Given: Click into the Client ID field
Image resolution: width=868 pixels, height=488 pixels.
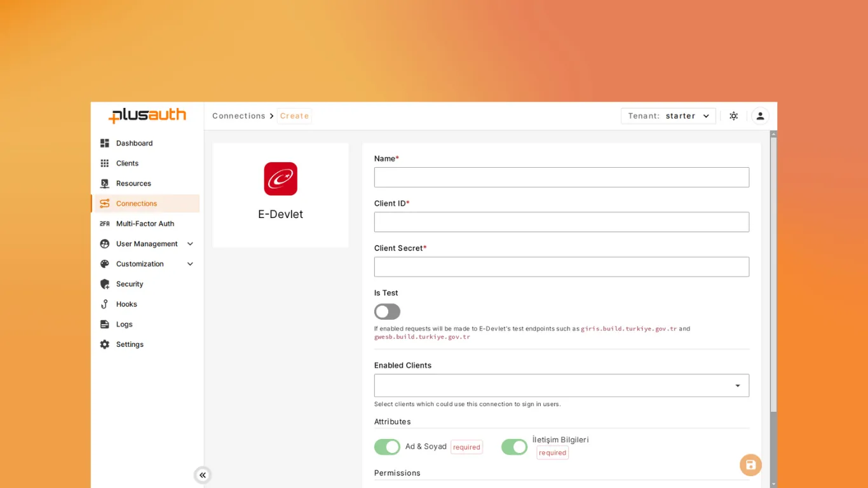Looking at the screenshot, I should (x=561, y=222).
